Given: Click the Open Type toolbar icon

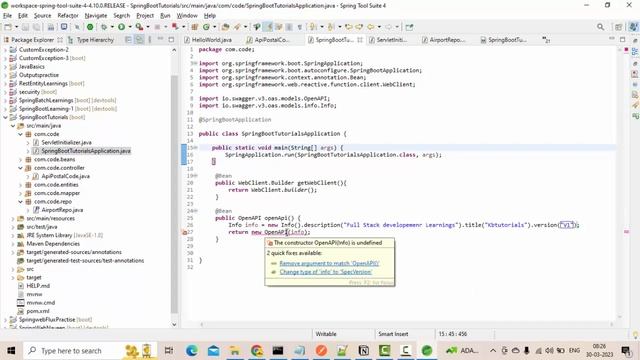Looking at the screenshot, I should pyautogui.click(x=225, y=27).
